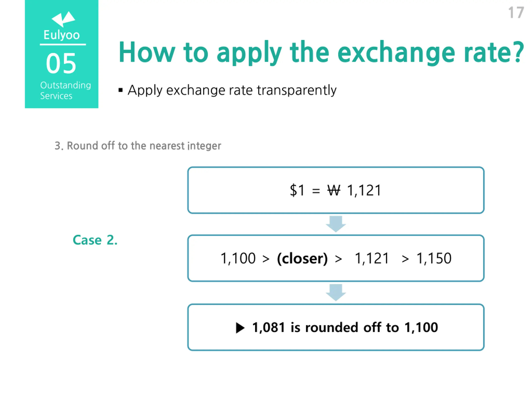
Task: Click the Won currency symbol
Action: (x=334, y=191)
